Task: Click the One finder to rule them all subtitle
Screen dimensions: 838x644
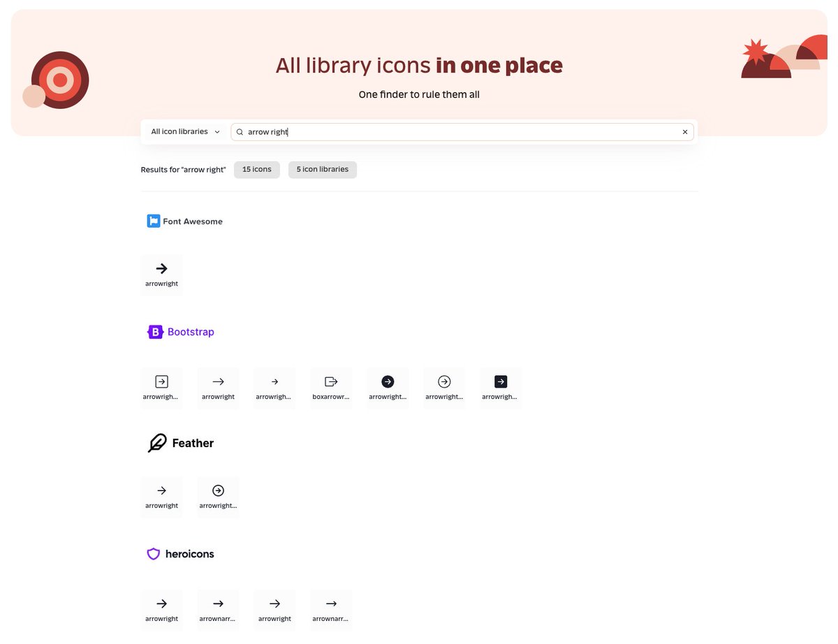Action: [x=419, y=94]
